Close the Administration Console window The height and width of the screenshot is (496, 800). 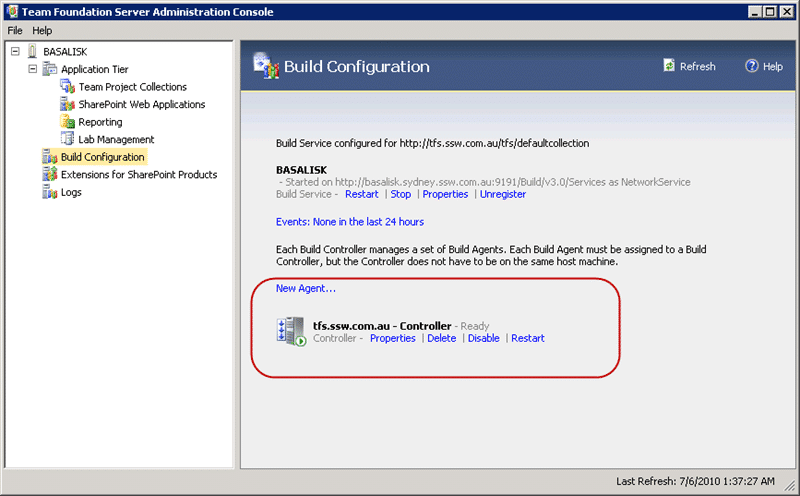[787, 12]
